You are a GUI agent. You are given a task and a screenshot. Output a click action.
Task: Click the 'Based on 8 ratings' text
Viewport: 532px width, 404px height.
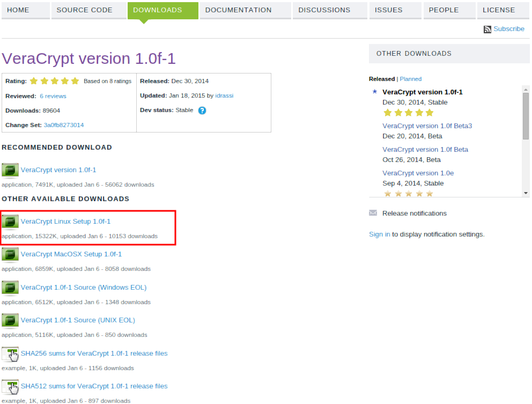[108, 81]
